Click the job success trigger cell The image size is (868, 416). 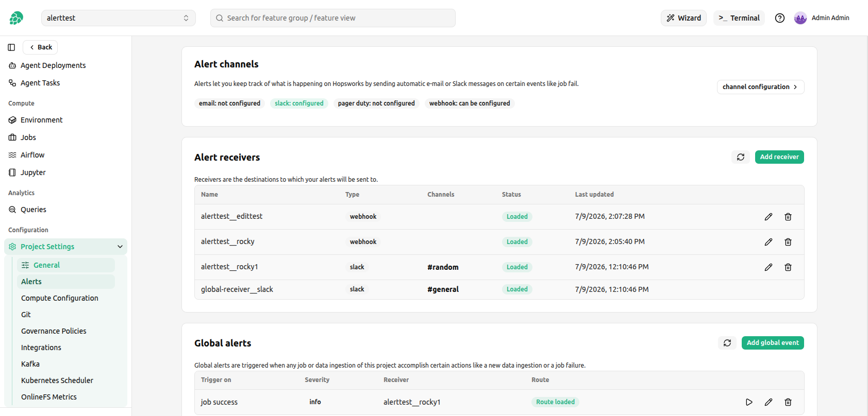(x=219, y=402)
